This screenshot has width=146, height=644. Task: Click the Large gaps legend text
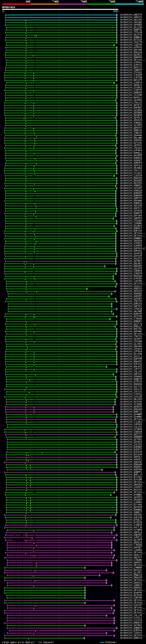[28, 642]
